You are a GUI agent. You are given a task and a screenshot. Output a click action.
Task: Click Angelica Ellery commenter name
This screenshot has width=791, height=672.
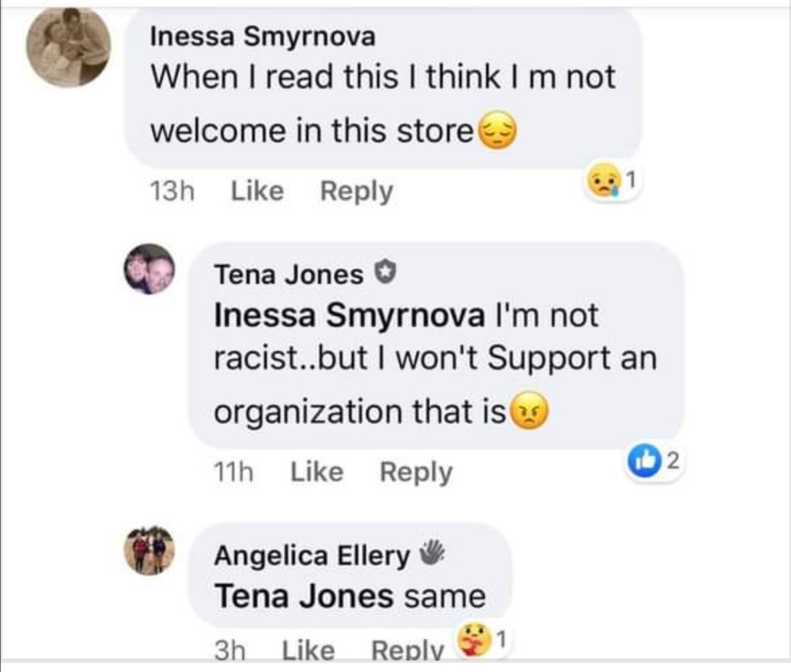tap(311, 556)
